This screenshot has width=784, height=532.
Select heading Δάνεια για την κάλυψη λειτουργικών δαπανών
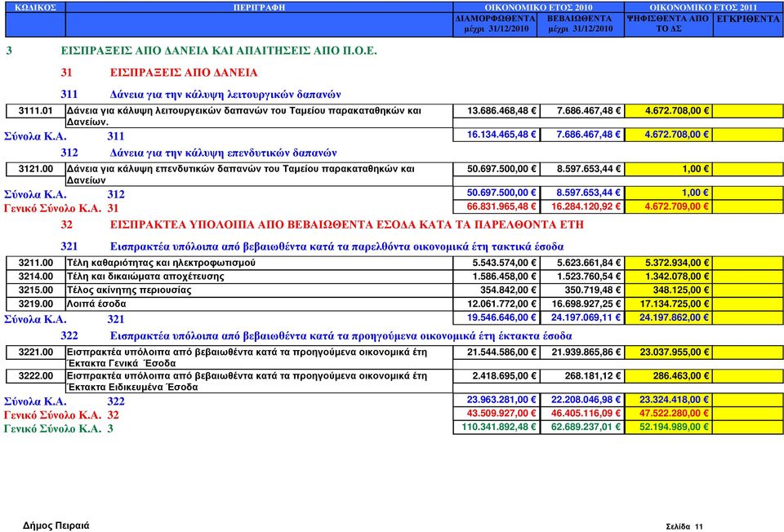coord(225,95)
